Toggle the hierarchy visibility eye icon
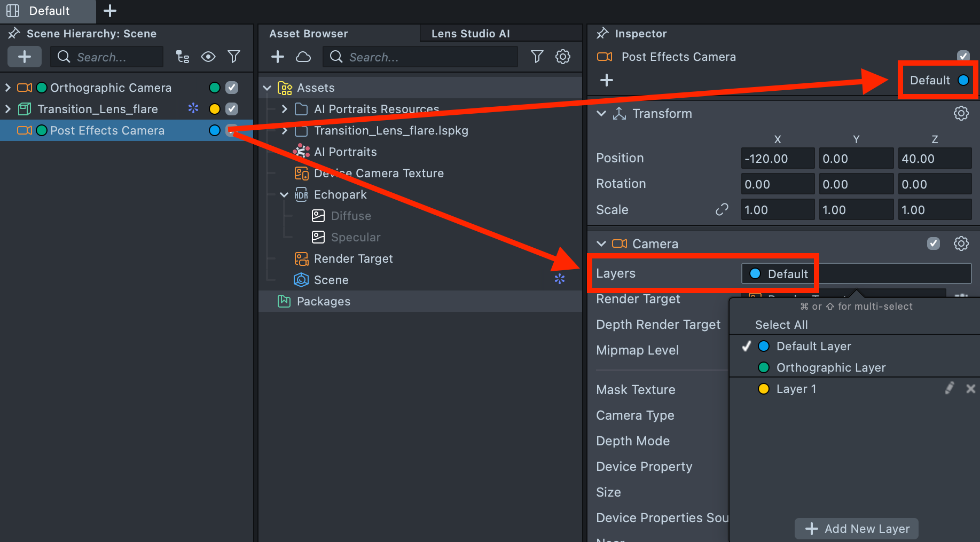980x542 pixels. point(208,57)
